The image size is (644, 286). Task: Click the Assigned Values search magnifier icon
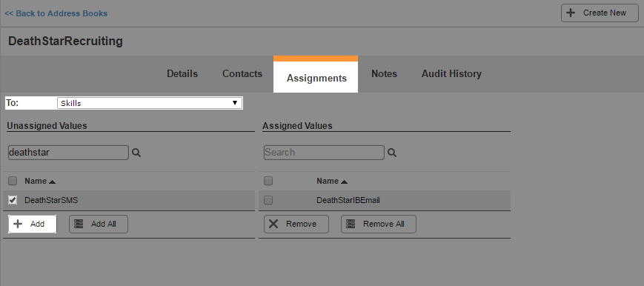pyautogui.click(x=392, y=153)
